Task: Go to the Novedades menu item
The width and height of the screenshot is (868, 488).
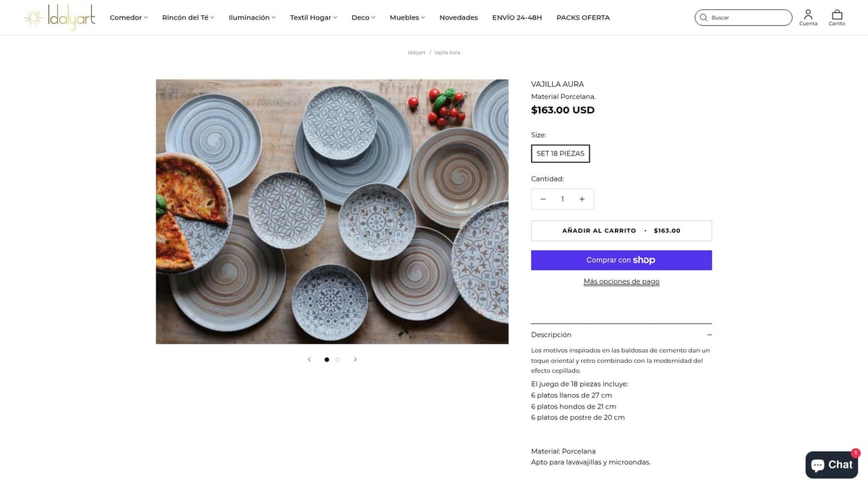Action: 458,17
